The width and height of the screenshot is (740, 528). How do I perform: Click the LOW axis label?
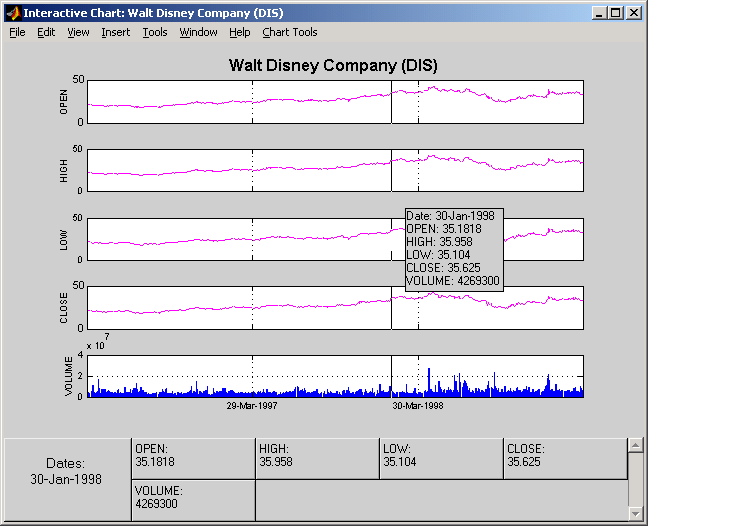click(x=63, y=240)
